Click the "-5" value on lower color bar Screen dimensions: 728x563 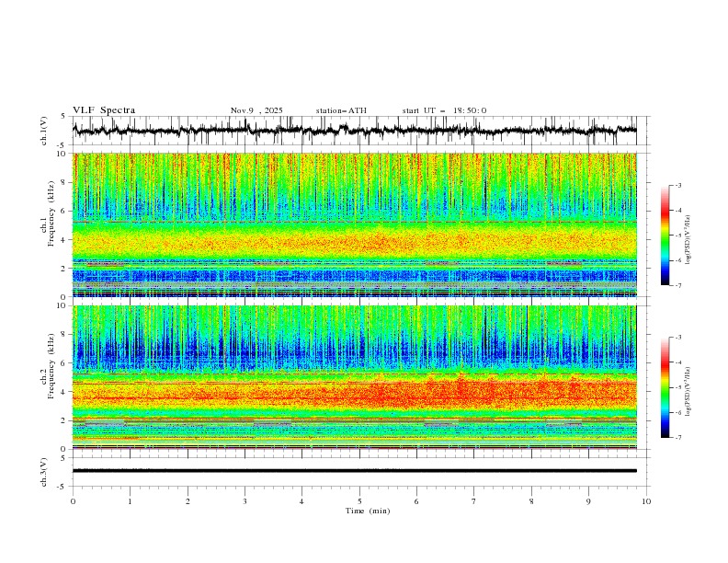[x=677, y=387]
